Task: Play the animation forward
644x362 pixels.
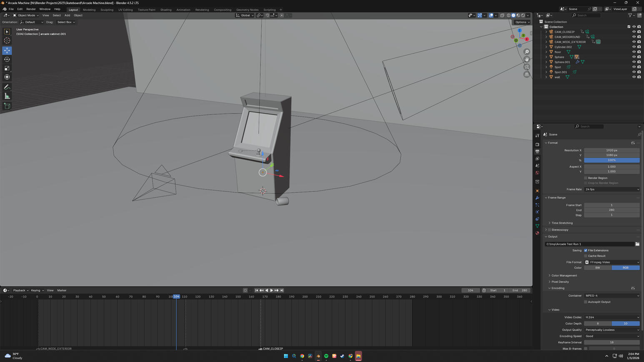Action: pos(272,290)
